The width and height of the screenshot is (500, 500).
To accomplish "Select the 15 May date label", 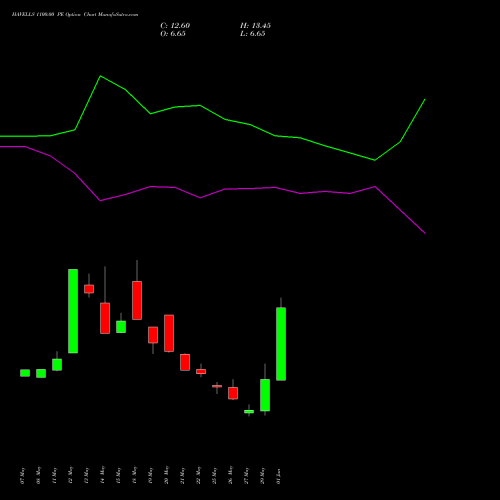I will pos(118,475).
